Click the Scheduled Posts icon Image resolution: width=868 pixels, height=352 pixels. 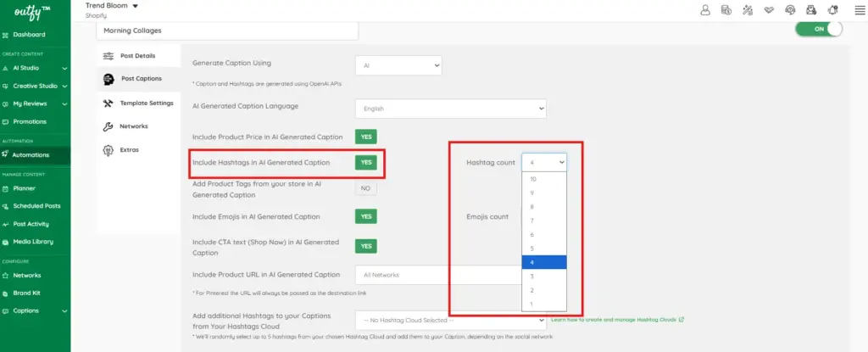click(6, 206)
